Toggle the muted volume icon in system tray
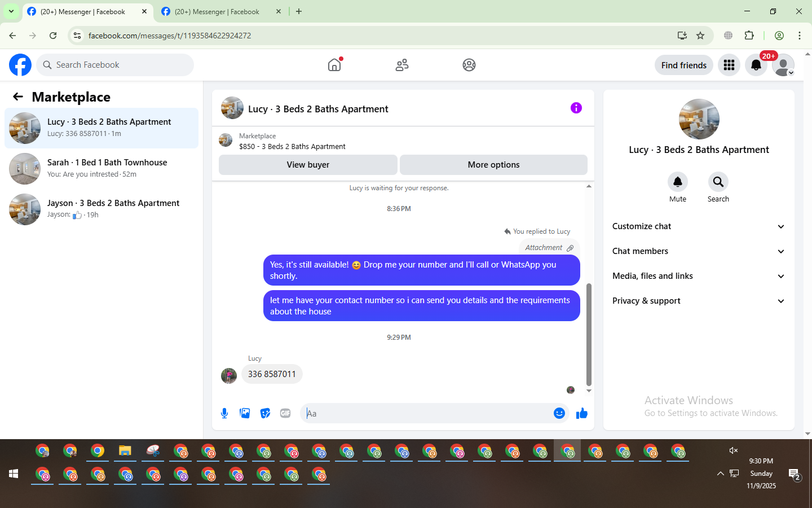 point(734,450)
